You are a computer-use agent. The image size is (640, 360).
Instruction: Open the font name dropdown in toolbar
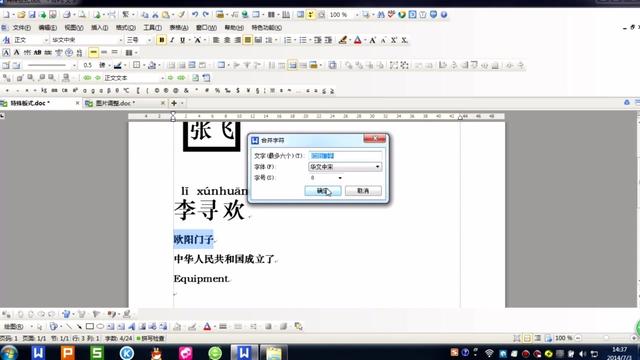120,40
